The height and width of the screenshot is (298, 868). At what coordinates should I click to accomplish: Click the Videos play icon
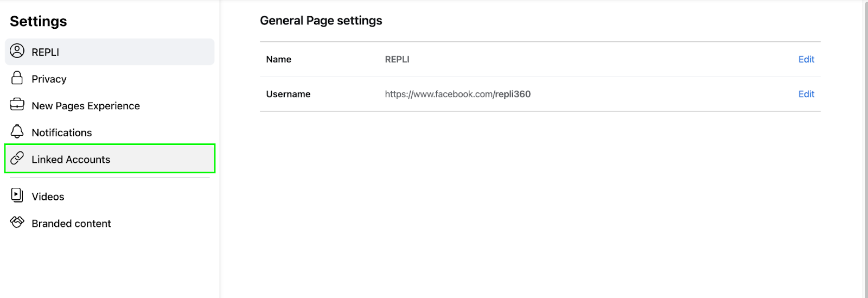tap(17, 195)
